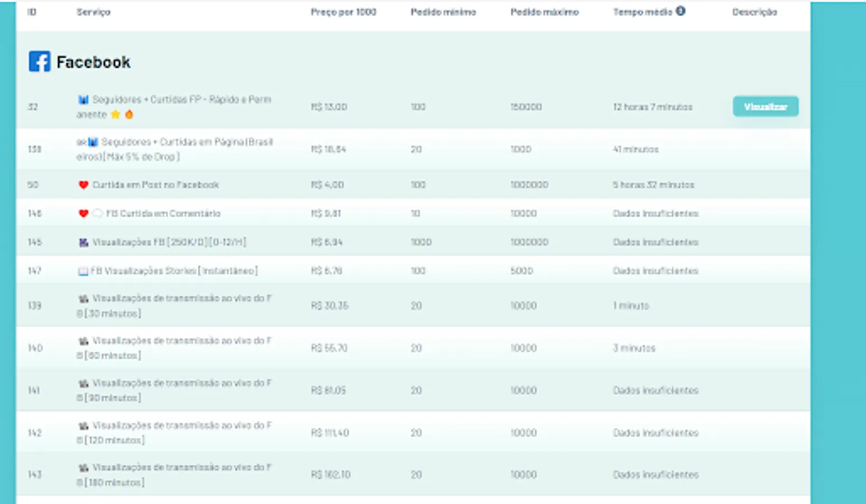
Task: Click the price R$ 4,00
Action: pyautogui.click(x=327, y=185)
